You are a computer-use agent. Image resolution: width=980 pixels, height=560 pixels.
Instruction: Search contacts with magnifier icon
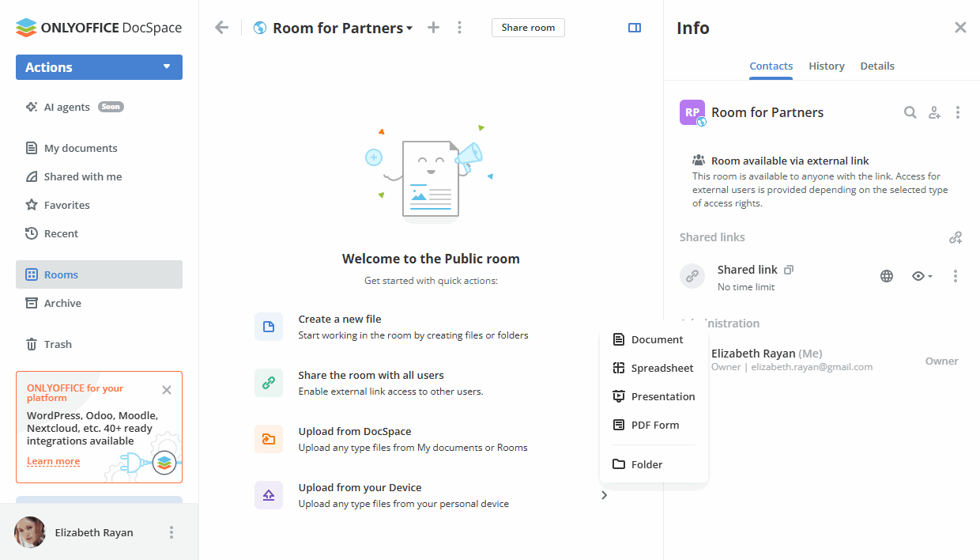[910, 112]
